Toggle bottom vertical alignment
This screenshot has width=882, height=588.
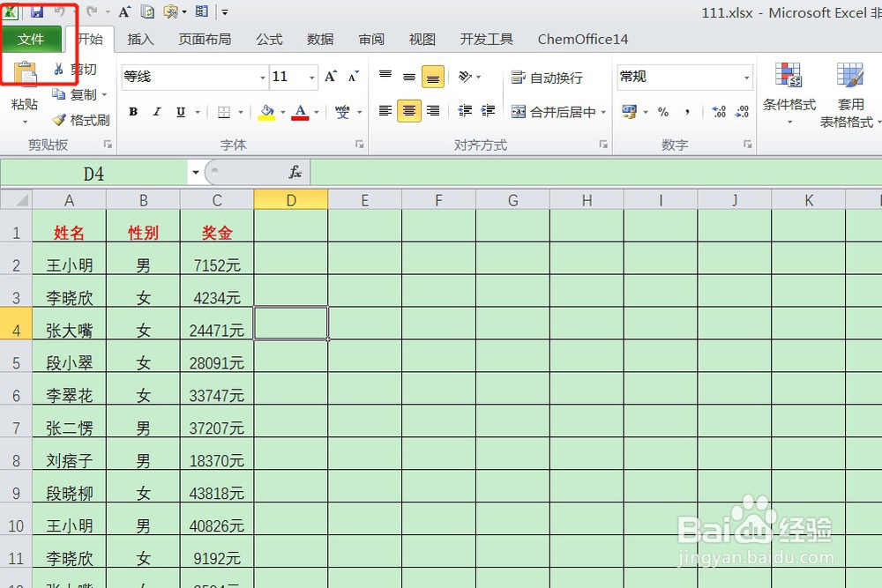(432, 77)
